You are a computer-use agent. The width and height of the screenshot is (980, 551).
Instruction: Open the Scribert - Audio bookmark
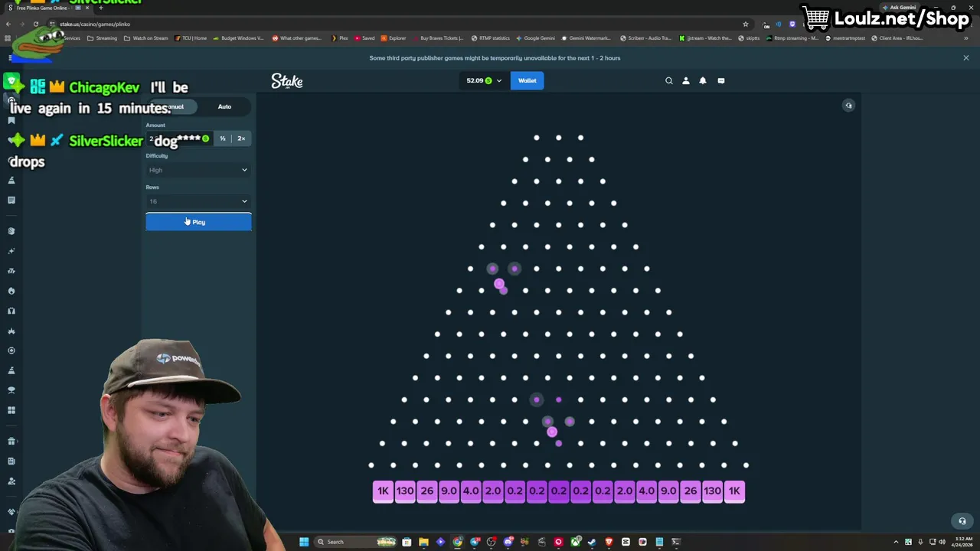click(x=645, y=37)
